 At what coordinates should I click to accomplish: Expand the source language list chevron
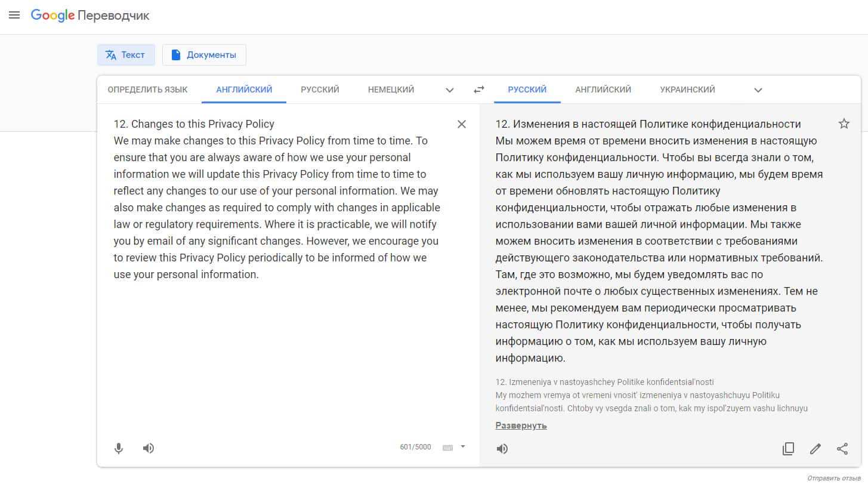tap(450, 90)
